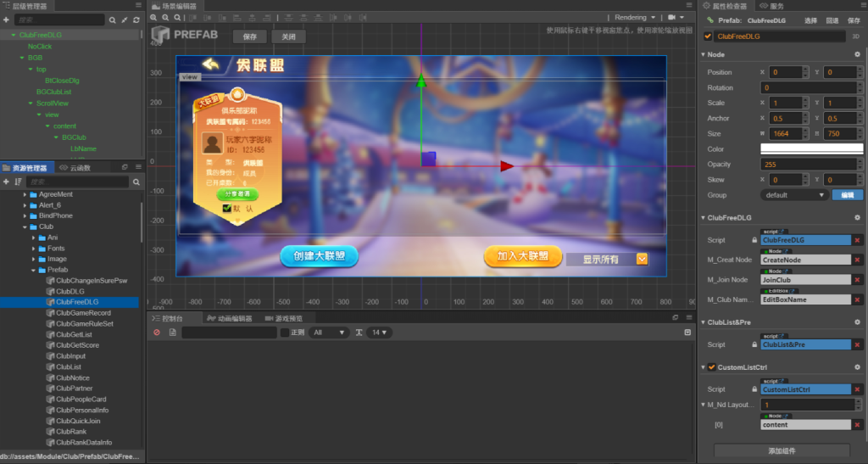The width and height of the screenshot is (868, 464).
Task: Open the Rendering dropdown in scene editor
Action: (635, 17)
